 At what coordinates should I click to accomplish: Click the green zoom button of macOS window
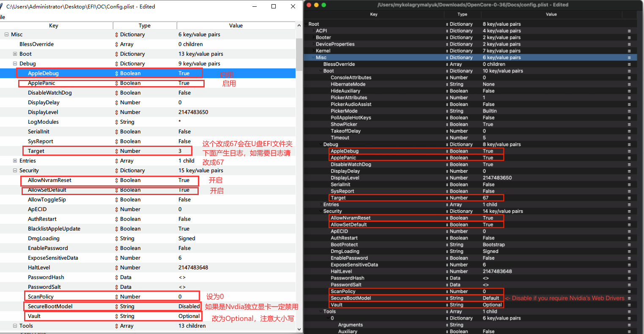[324, 5]
